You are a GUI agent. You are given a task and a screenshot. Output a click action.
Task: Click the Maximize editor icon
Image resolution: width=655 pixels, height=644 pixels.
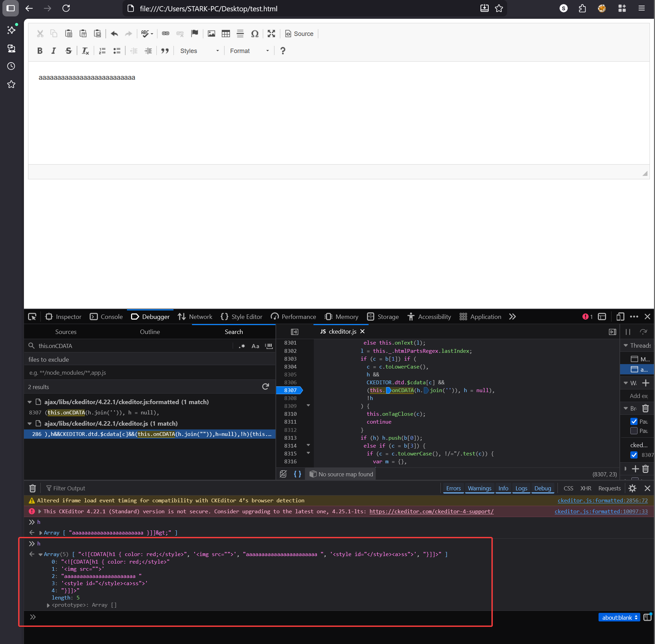pos(271,34)
